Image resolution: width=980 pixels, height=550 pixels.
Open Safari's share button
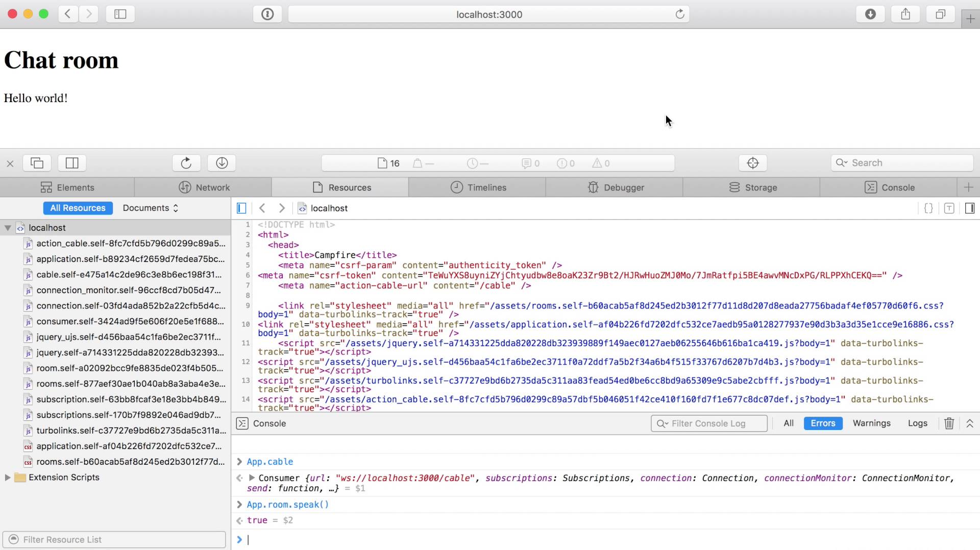(905, 14)
